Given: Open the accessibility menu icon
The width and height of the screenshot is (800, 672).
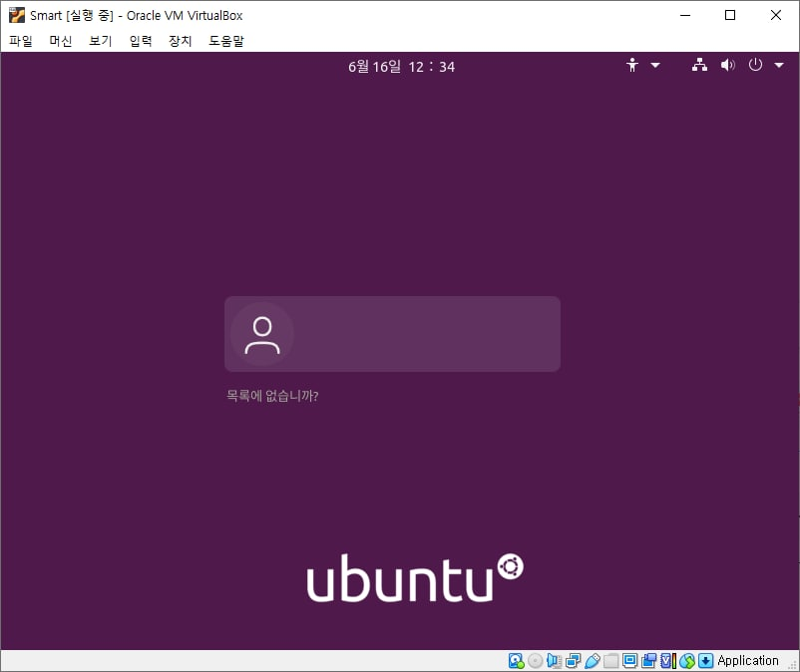Looking at the screenshot, I should 632,65.
